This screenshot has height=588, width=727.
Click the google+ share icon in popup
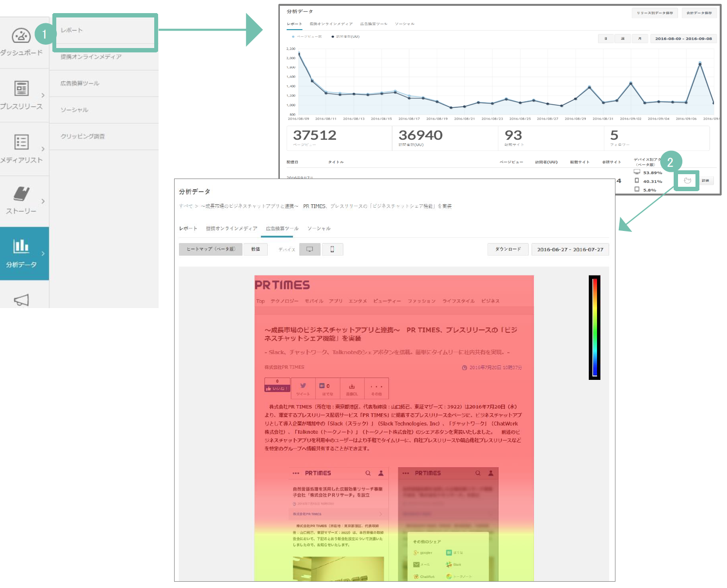point(416,553)
